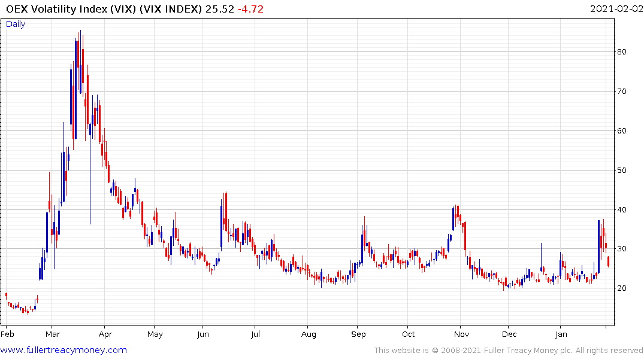
Task: Click the 80 y-axis label
Action: [622, 51]
